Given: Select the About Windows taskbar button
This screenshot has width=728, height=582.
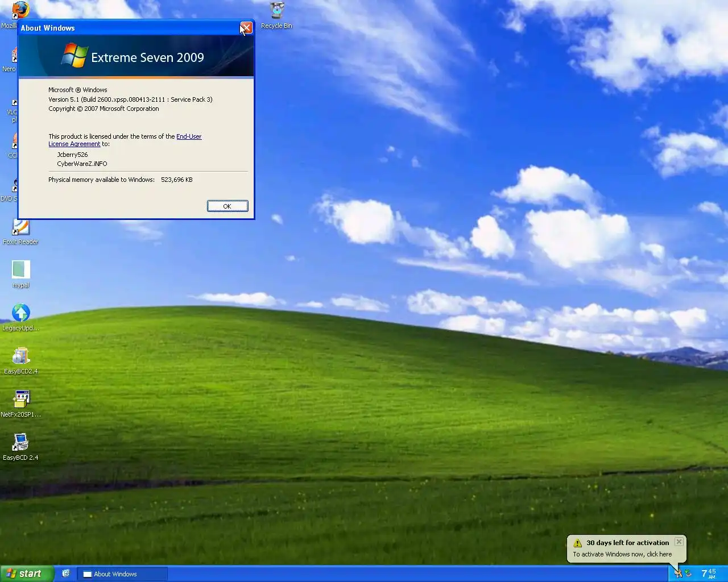Looking at the screenshot, I should pos(122,574).
